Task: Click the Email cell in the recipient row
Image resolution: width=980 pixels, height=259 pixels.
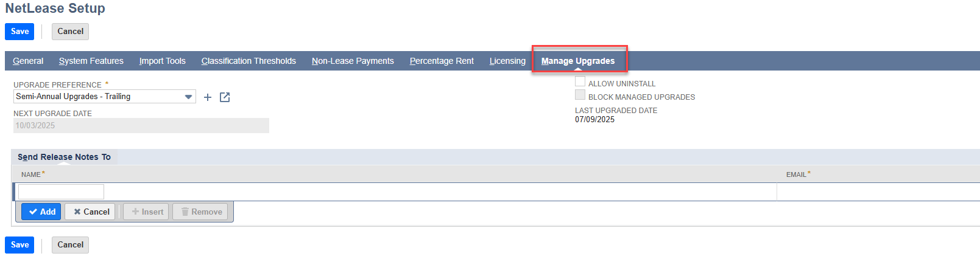Action: pyautogui.click(x=878, y=192)
